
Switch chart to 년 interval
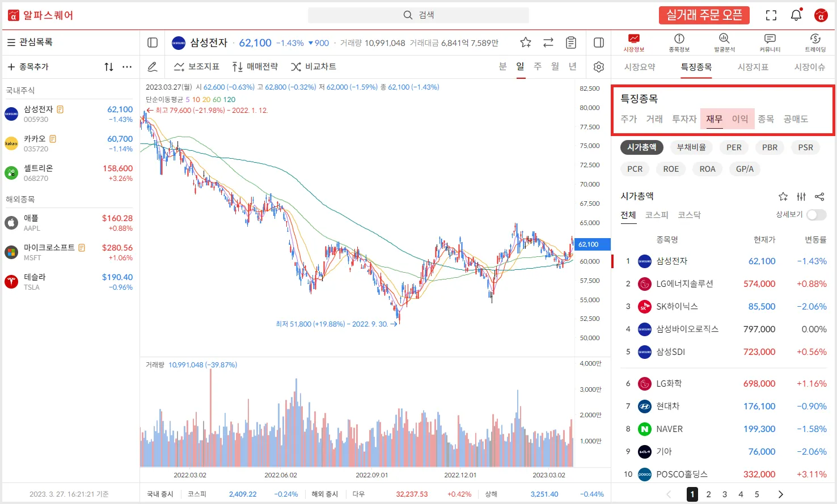573,67
